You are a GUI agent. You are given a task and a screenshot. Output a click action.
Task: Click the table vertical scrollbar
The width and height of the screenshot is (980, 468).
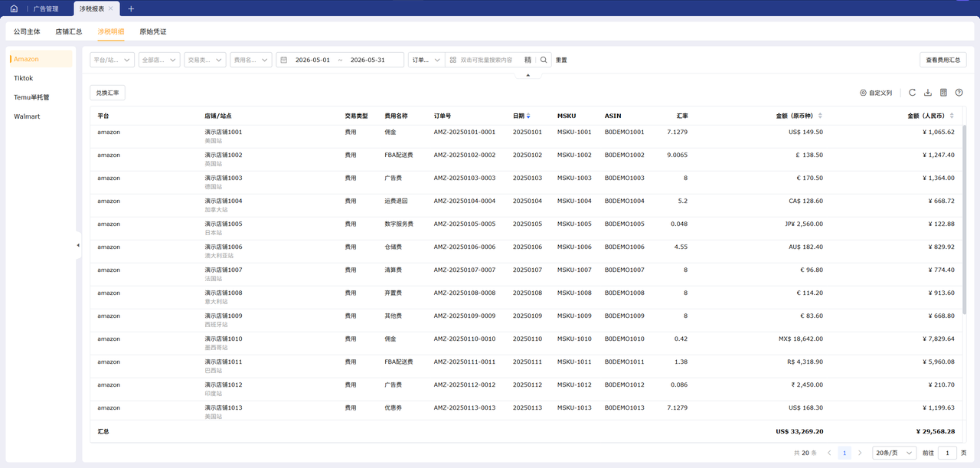click(x=965, y=221)
